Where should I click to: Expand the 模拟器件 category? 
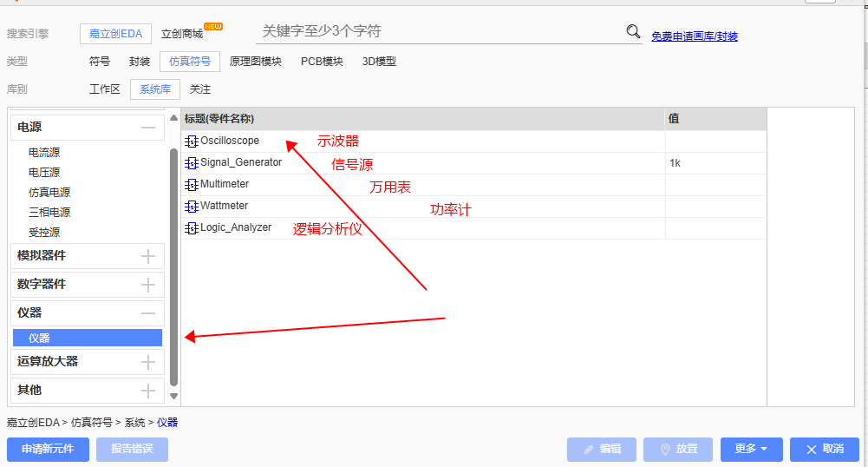[x=148, y=256]
